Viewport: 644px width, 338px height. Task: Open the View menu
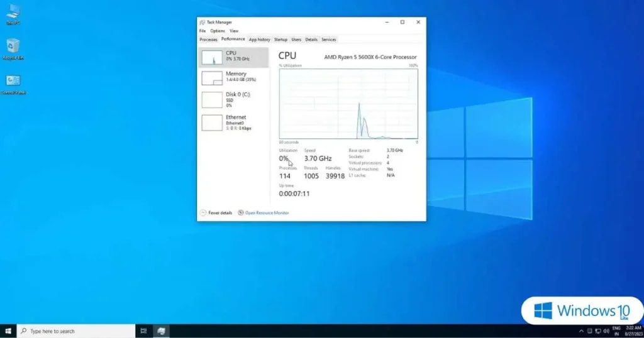coord(234,31)
